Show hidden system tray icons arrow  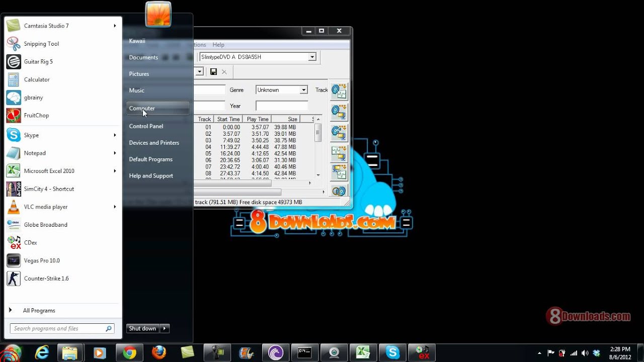539,353
